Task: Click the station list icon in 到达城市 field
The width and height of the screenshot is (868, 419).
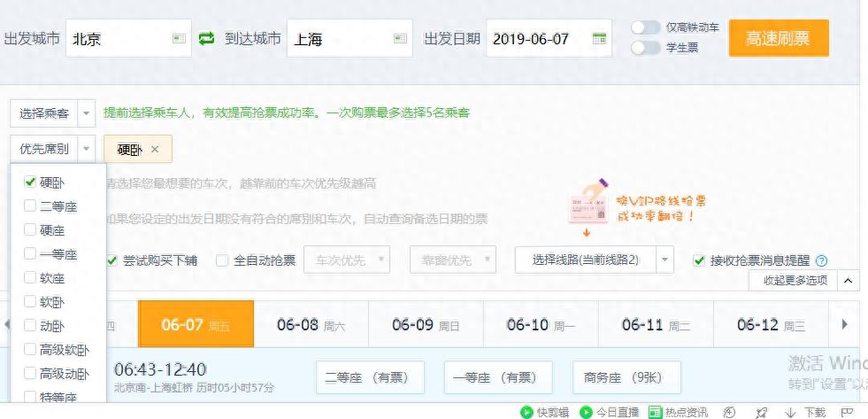Action: [400, 38]
